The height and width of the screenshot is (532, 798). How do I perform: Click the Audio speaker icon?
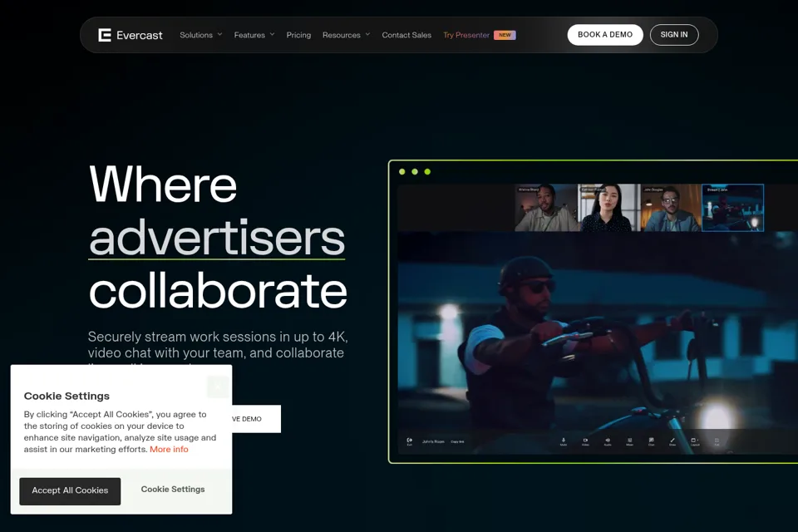[x=607, y=441]
